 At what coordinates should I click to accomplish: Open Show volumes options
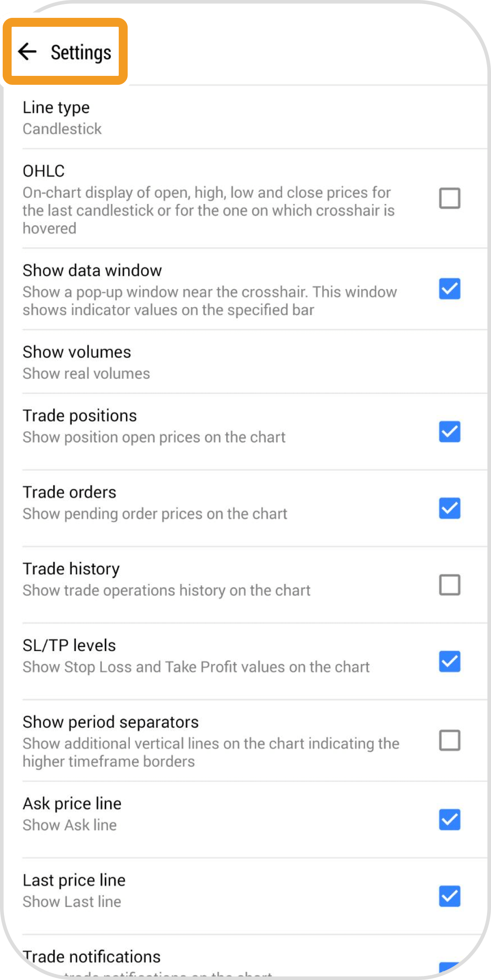pyautogui.click(x=77, y=353)
